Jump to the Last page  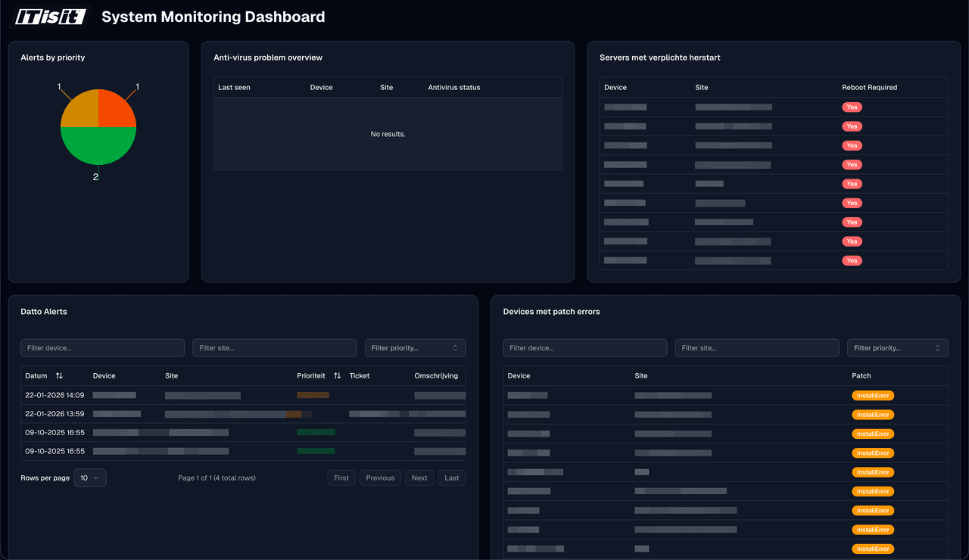pos(452,478)
